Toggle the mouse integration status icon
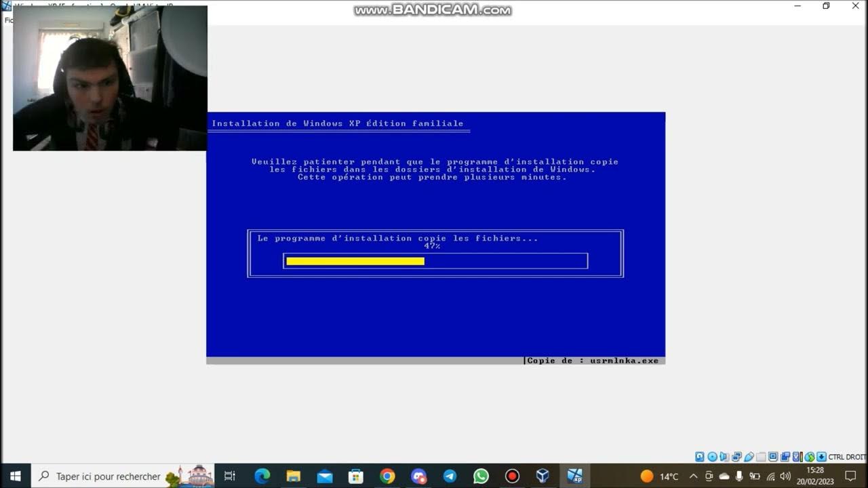 (810, 457)
